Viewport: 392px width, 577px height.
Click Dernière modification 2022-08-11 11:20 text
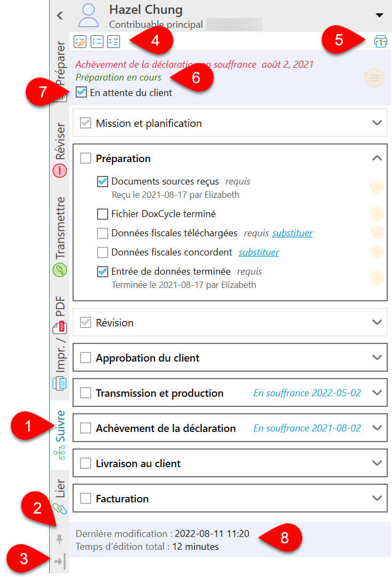(162, 534)
